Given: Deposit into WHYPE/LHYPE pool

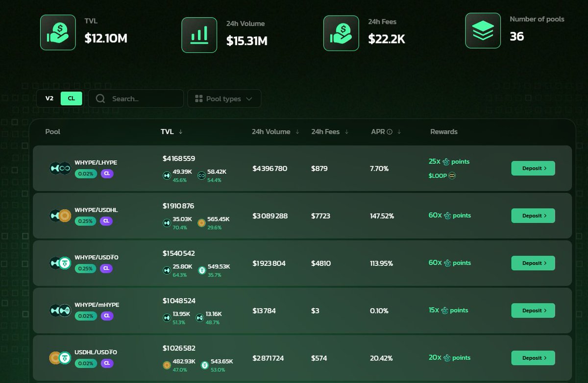Looking at the screenshot, I should pos(533,168).
